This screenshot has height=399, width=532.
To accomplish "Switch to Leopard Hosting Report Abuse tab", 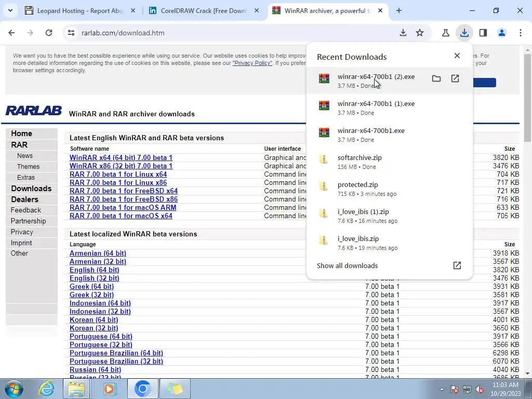I will pyautogui.click(x=79, y=11).
